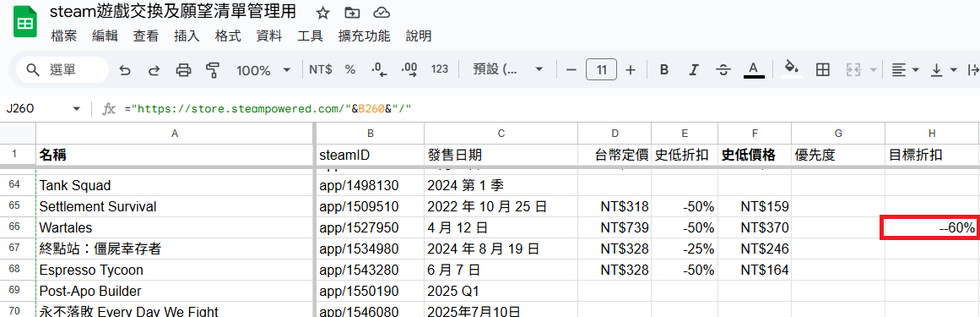This screenshot has height=317, width=980.
Task: Toggle bold formatting
Action: pos(664,69)
